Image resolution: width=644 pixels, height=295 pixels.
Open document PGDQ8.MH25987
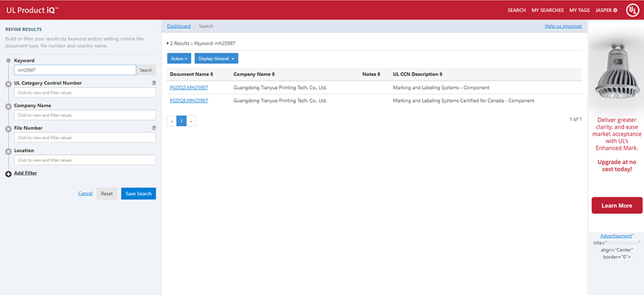(189, 101)
